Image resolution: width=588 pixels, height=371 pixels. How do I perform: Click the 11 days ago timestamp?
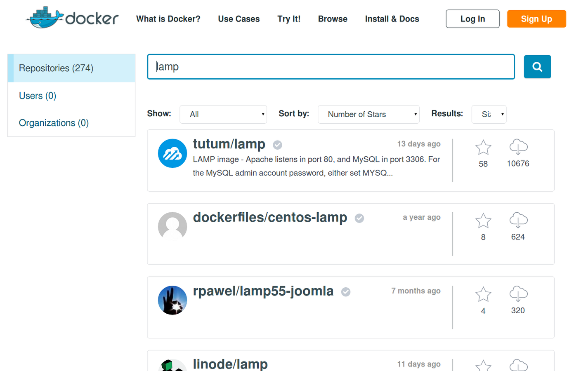coord(419,364)
